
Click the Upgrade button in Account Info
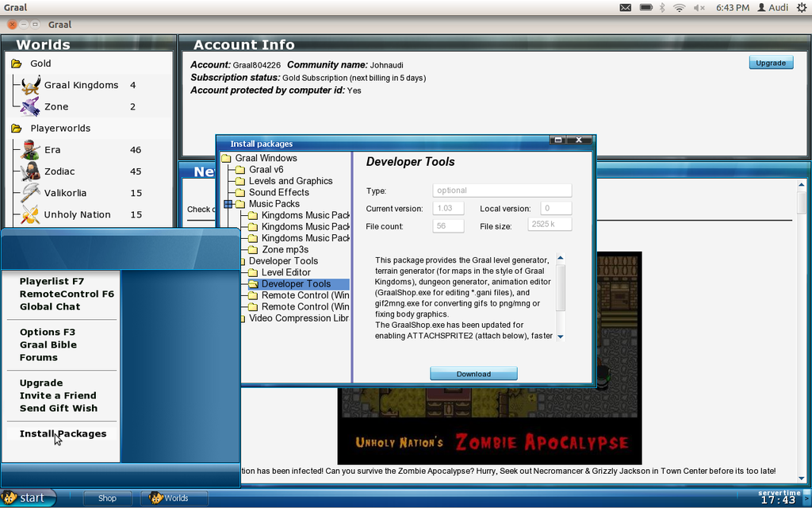770,62
